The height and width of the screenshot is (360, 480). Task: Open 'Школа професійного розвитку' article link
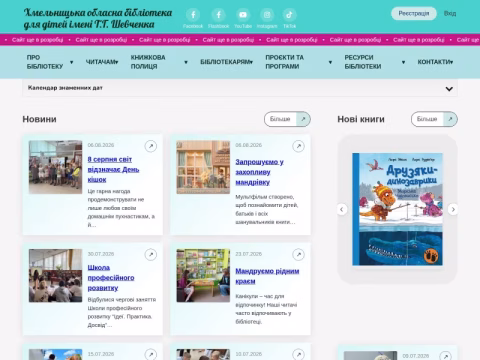tap(111, 278)
